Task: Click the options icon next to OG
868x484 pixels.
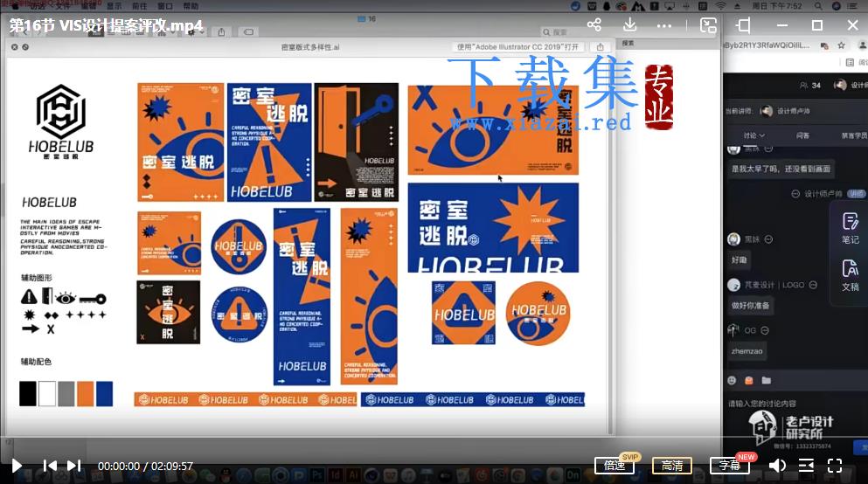Action: (x=765, y=330)
